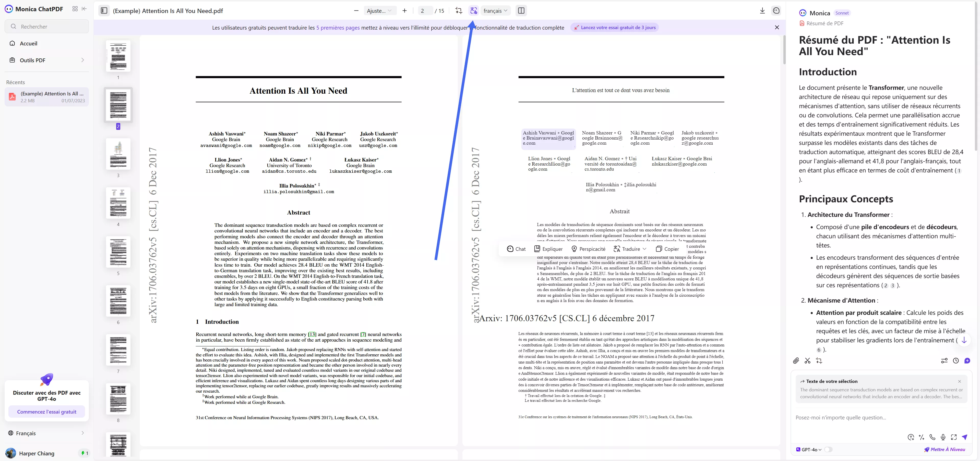Click citation reference [7] in the introduction

point(363,334)
